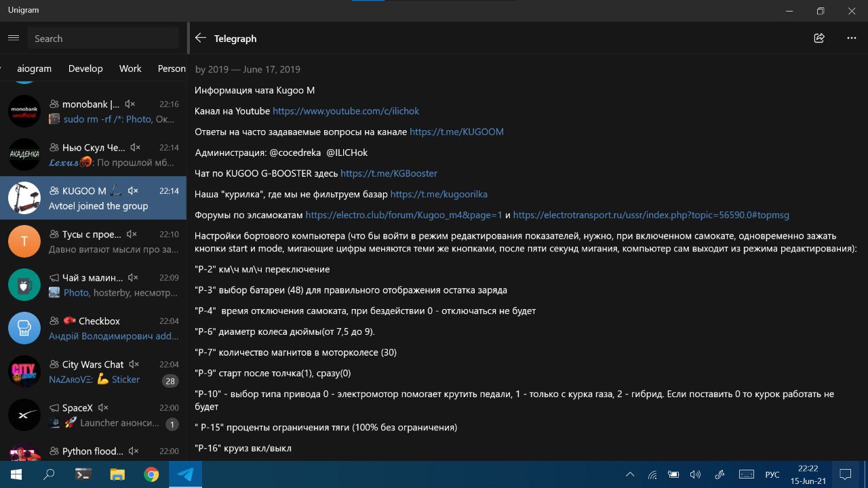868x488 pixels.
Task: Open the t.me/KGBooster link
Action: click(x=389, y=173)
